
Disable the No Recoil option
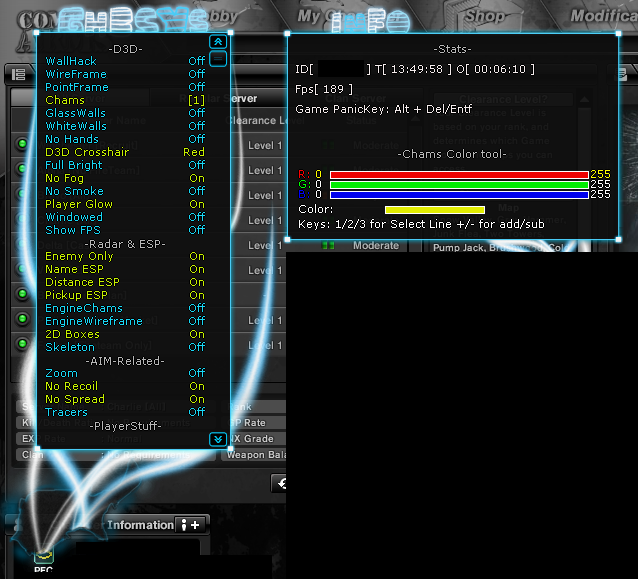pos(125,386)
